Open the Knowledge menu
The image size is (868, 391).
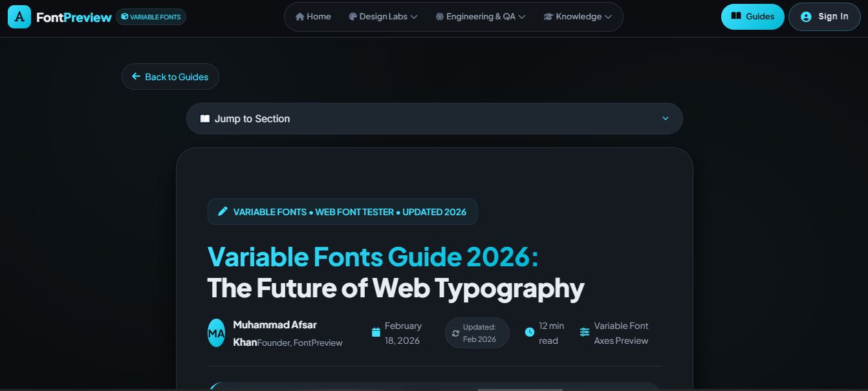pos(578,17)
